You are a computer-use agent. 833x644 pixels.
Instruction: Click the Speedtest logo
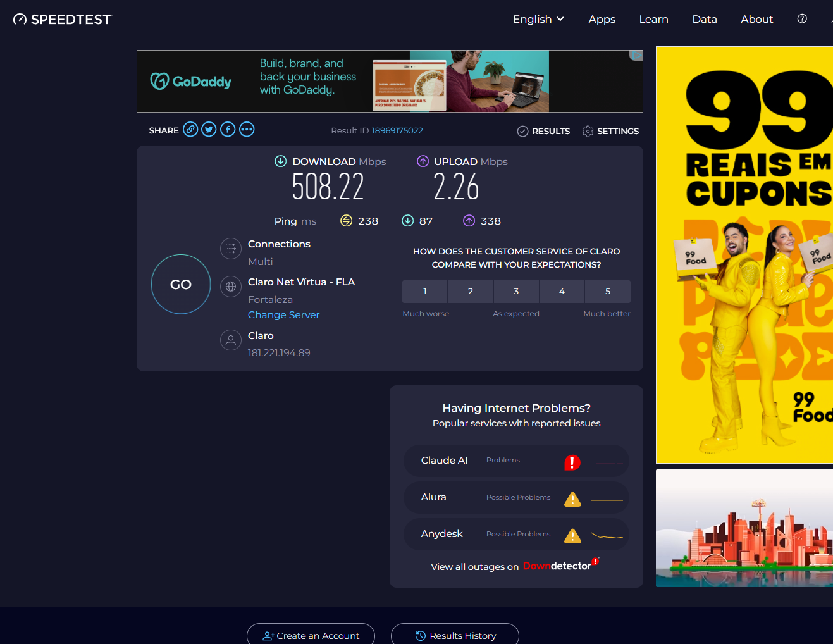point(62,20)
